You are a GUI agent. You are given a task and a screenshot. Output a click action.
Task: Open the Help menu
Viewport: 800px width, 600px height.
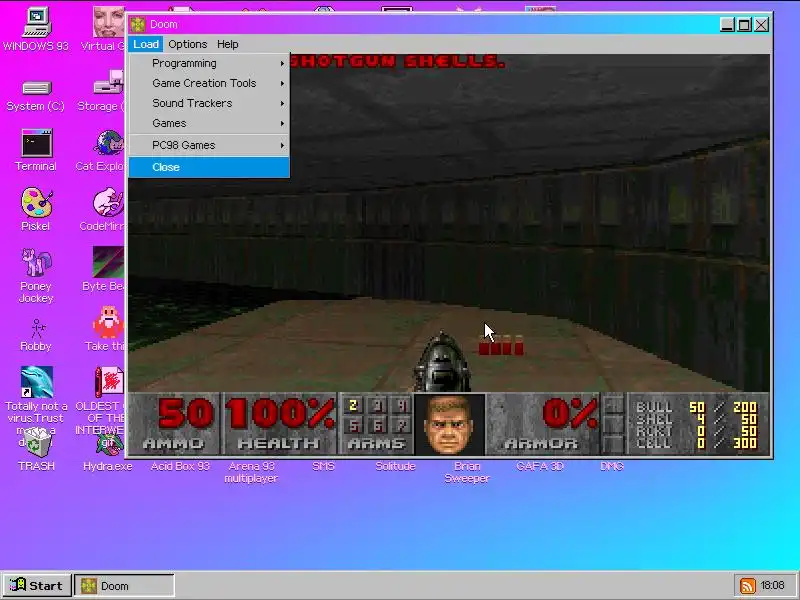coord(228,44)
